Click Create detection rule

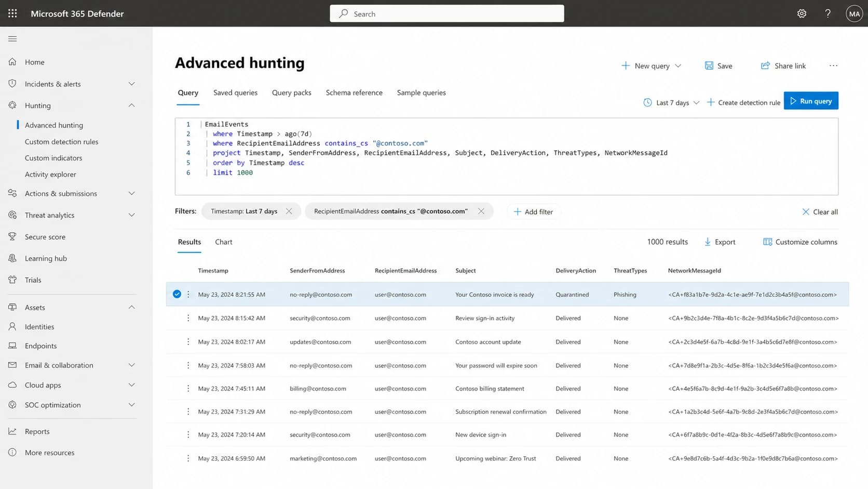pyautogui.click(x=743, y=102)
